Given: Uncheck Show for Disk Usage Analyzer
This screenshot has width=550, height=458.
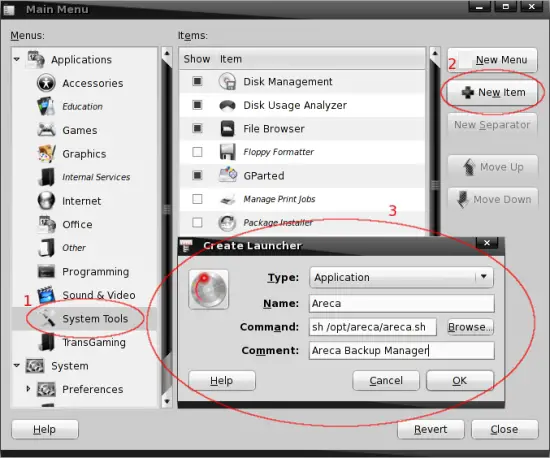Looking at the screenshot, I should coord(197,105).
